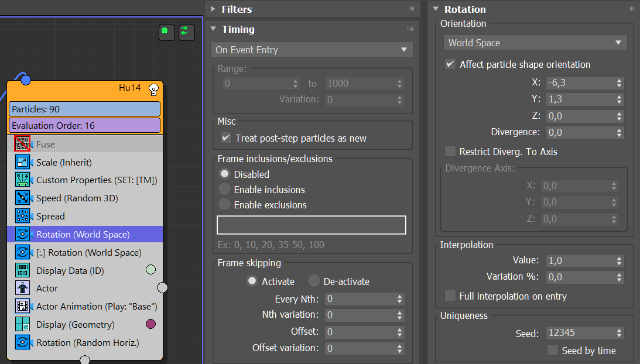
Task: Click the Display Data (ID) operator icon
Action: point(22,270)
